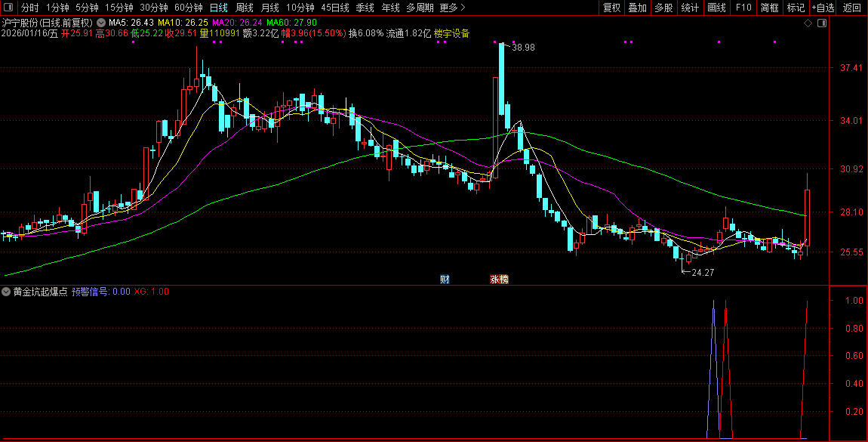Switch to 1分钟 period
The height and width of the screenshot is (442, 868).
point(57,8)
